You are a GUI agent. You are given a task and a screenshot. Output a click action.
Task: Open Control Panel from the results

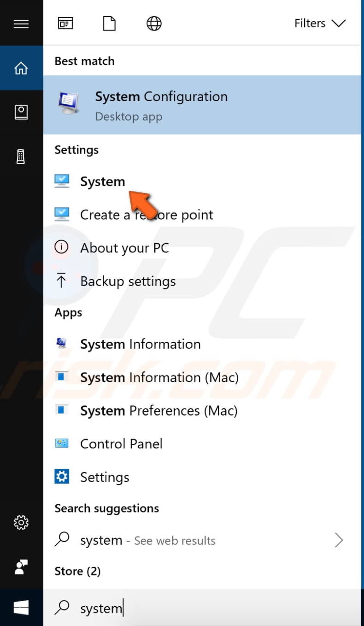(x=121, y=444)
